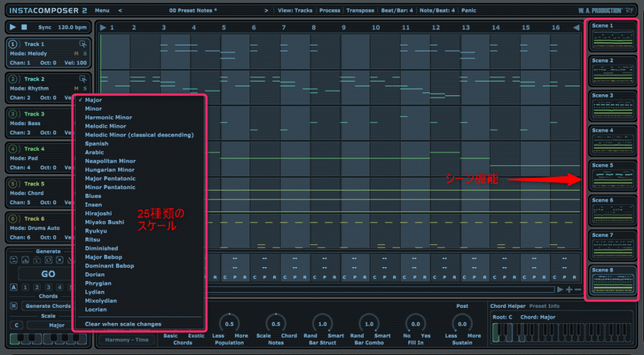Select Clear when scale changes option

coord(123,324)
